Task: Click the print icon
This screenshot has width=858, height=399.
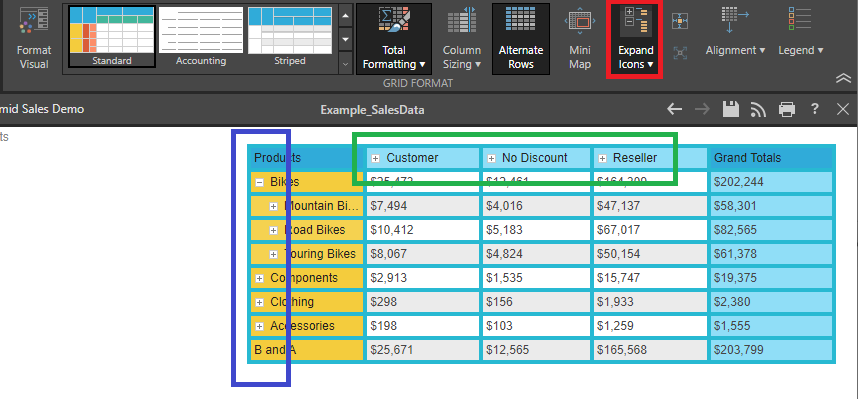Action: pyautogui.click(x=786, y=109)
